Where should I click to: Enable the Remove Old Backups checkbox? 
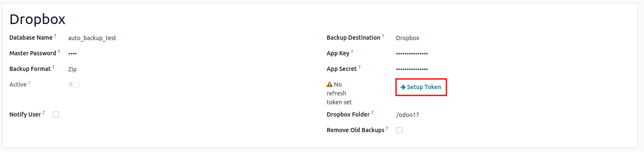click(399, 130)
